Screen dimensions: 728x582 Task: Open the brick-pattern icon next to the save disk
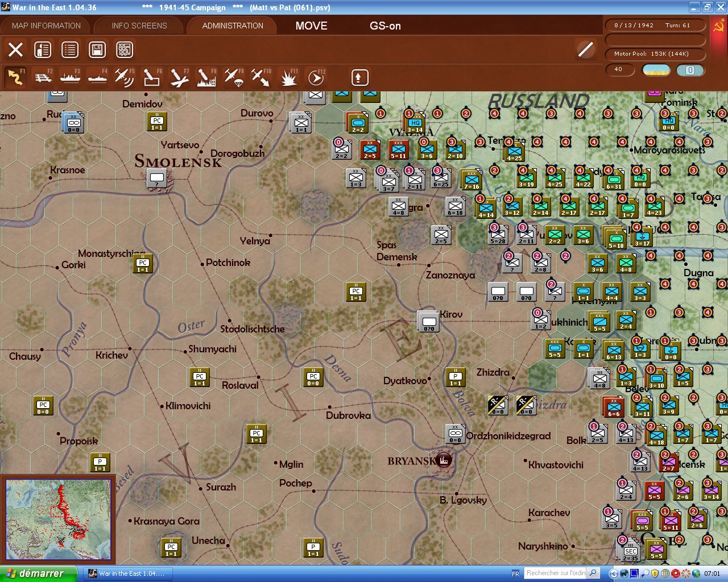pos(125,49)
